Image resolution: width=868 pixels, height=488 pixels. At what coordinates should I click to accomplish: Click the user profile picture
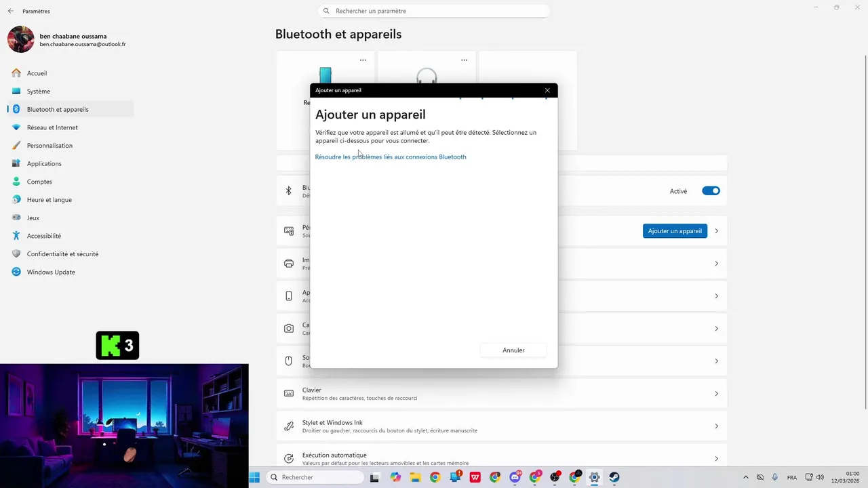point(20,39)
